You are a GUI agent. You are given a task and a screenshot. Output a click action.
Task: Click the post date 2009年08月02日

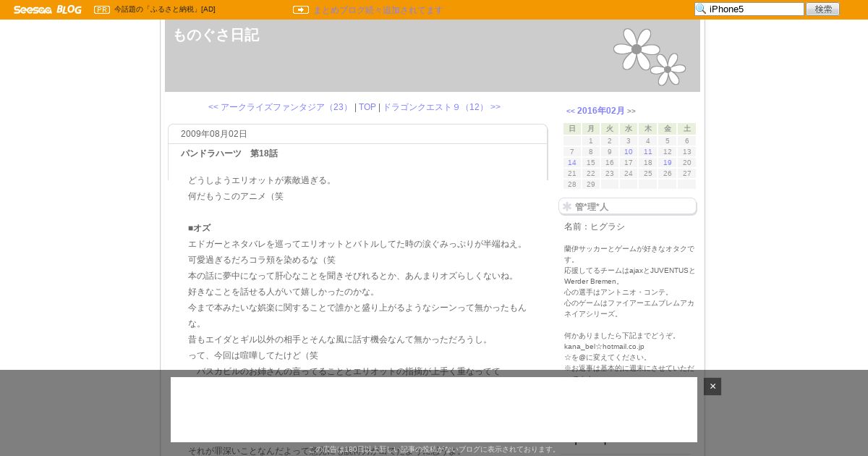(x=214, y=134)
